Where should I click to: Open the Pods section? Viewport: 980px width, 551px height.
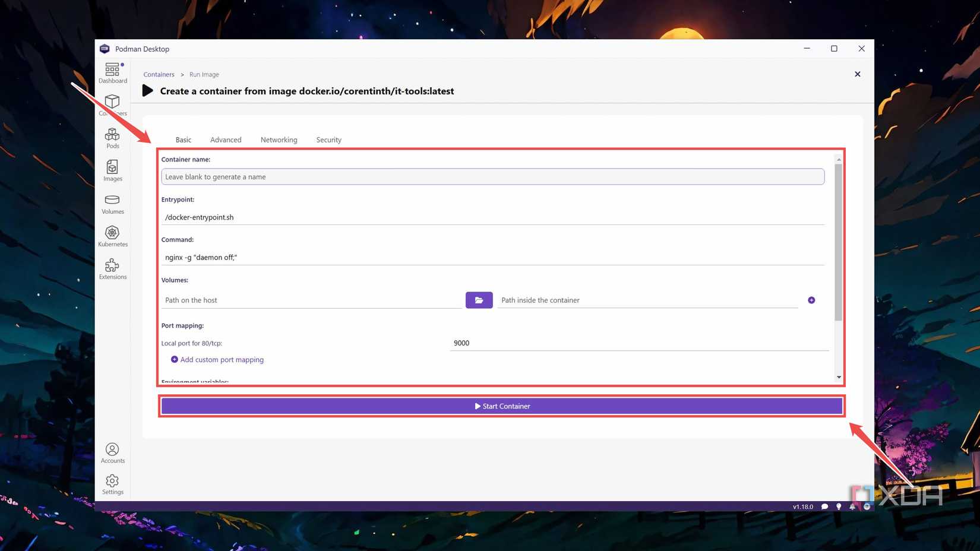pyautogui.click(x=112, y=138)
